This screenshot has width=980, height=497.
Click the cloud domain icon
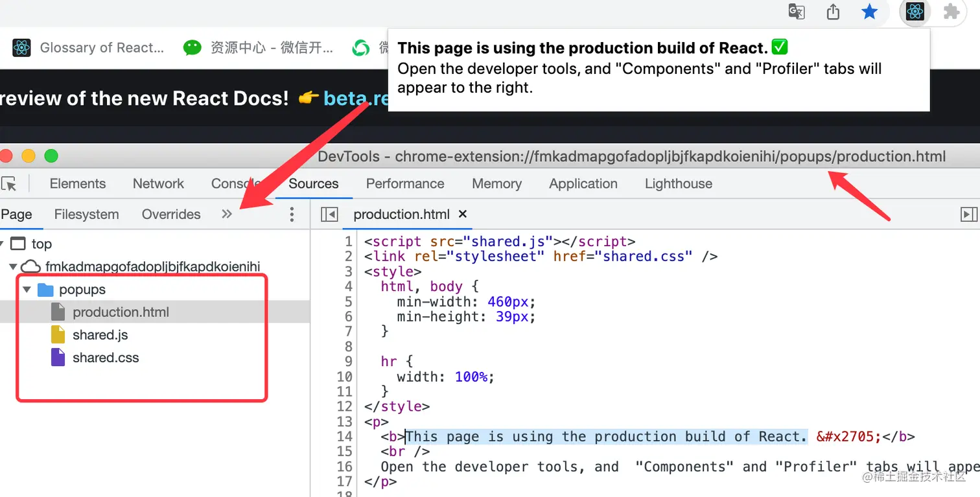click(x=31, y=266)
